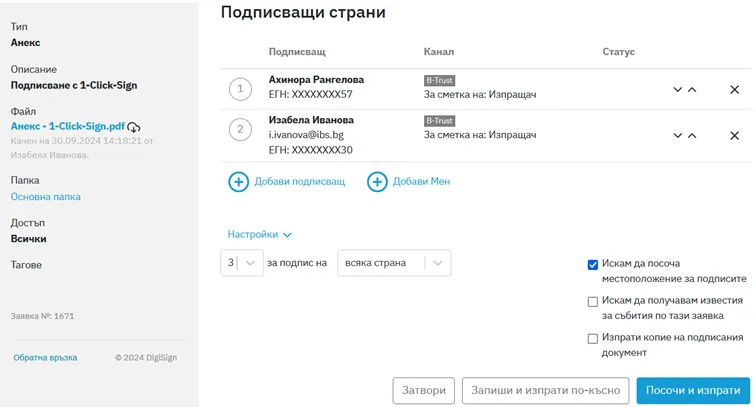Remove signer Изабела Иванова
The width and height of the screenshot is (756, 407).
click(x=734, y=136)
